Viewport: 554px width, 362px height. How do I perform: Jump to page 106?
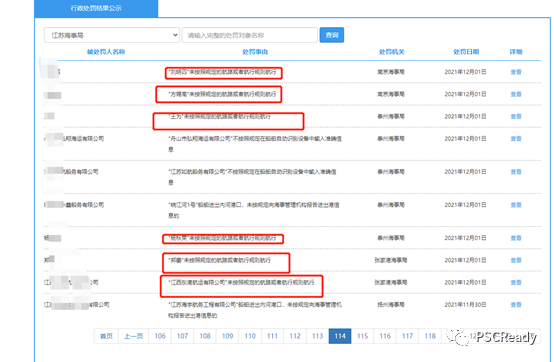tap(160, 336)
